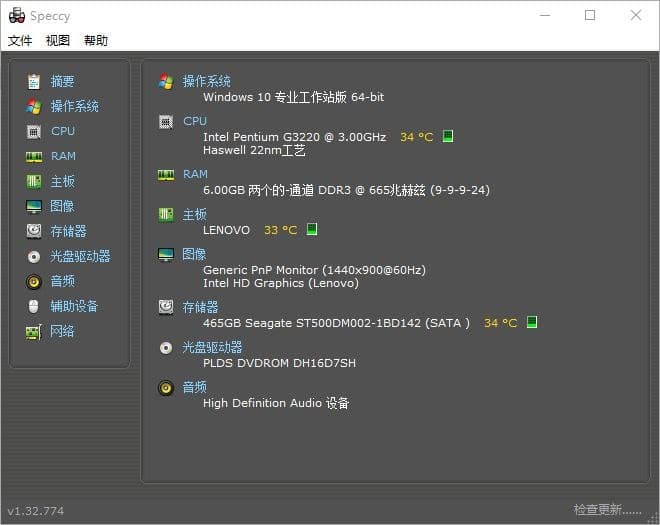Click the text 'Intel HD Graphics (Lenovo)'
The width and height of the screenshot is (660, 525).
tap(281, 283)
